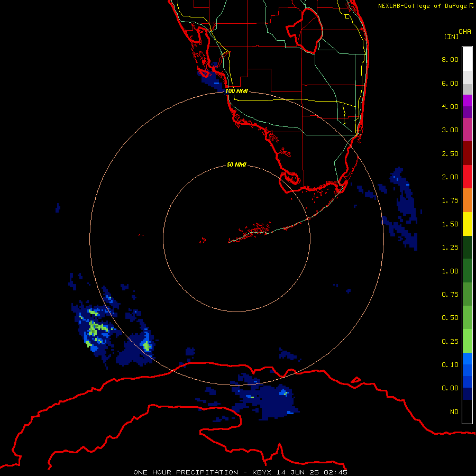This screenshot has width=476, height=476.
Task: Click the [IN] units label
Action: point(451,36)
